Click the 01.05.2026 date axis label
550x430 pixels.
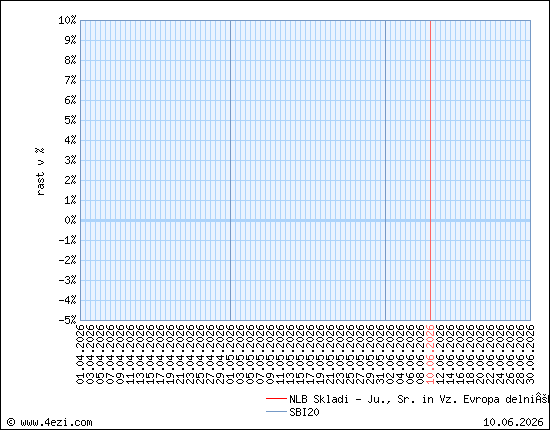point(230,354)
